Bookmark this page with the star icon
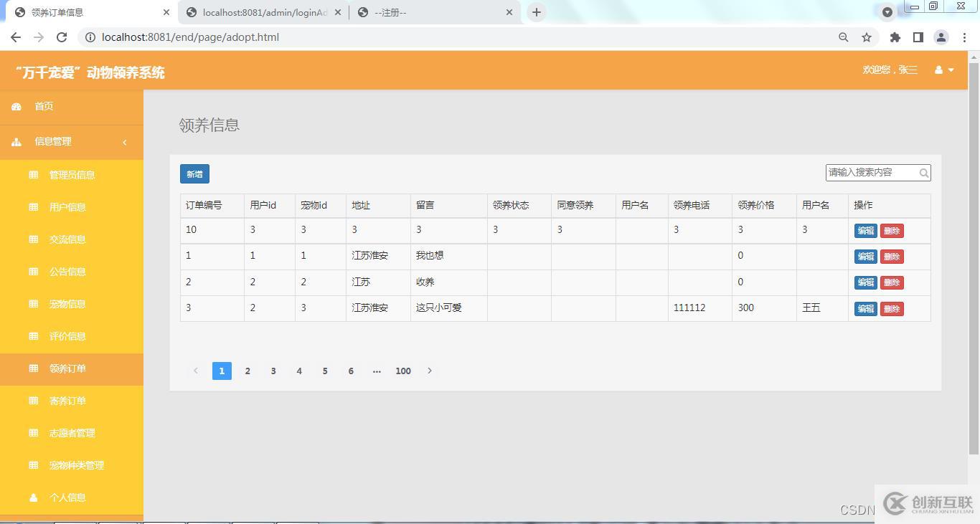 tap(867, 37)
